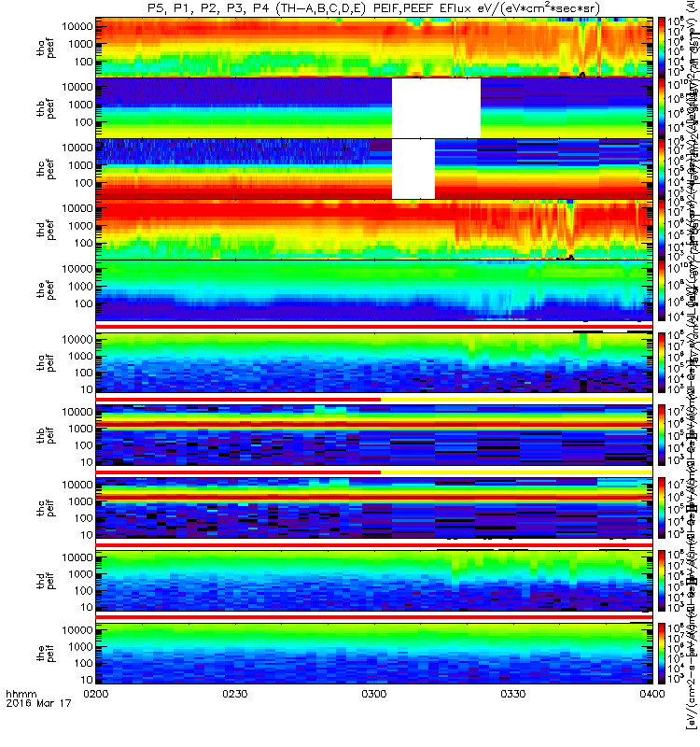This screenshot has width=700, height=747.
Task: Click the color scale bar beside tha peif
Action: coord(662,362)
